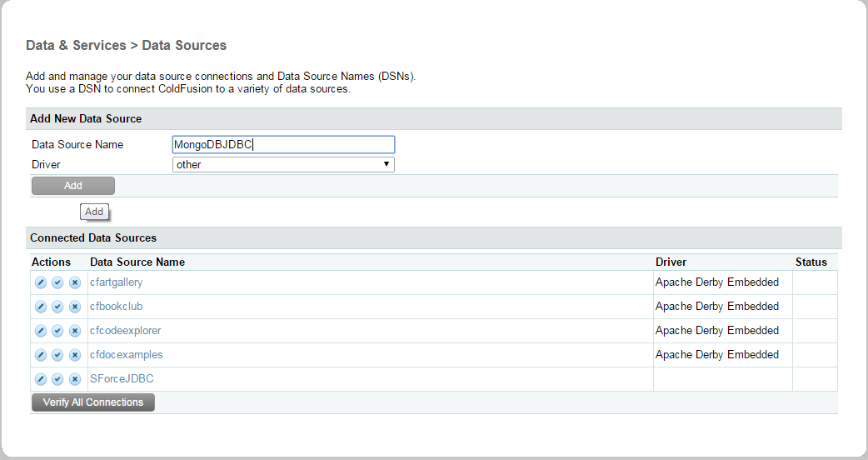Open the SForceJDBC data source link
Screen dimensions: 868x460
click(122, 379)
